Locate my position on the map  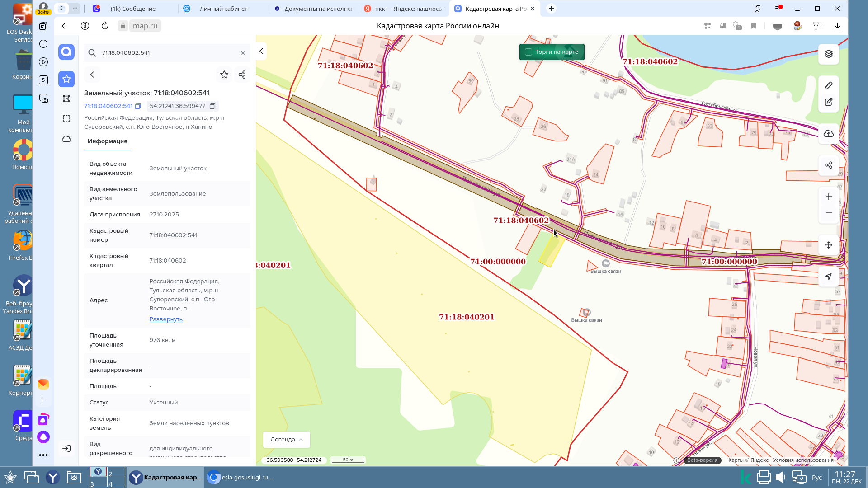828,276
